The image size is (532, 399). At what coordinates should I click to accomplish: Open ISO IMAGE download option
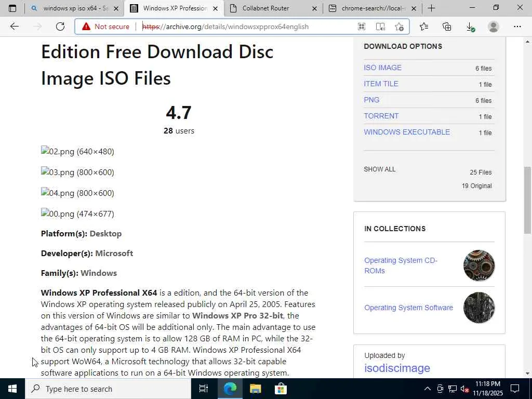[382, 68]
